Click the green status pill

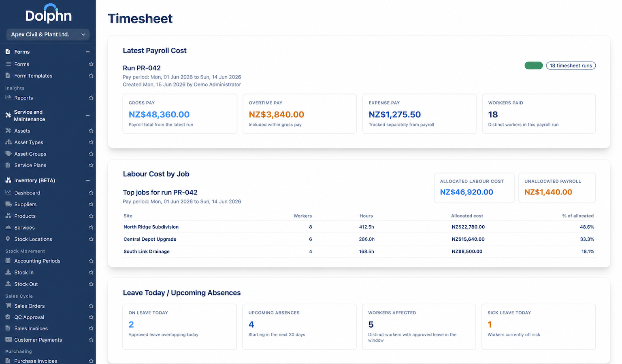click(534, 66)
